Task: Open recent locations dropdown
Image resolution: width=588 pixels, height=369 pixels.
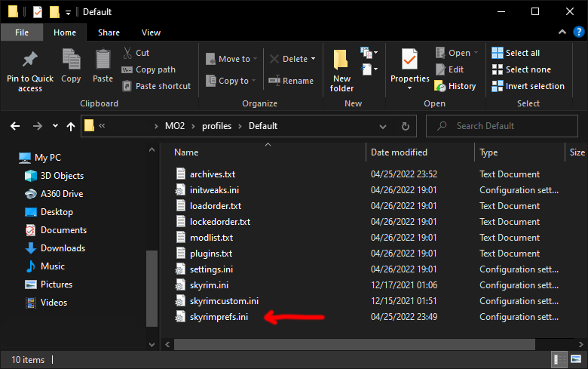Action: 56,126
